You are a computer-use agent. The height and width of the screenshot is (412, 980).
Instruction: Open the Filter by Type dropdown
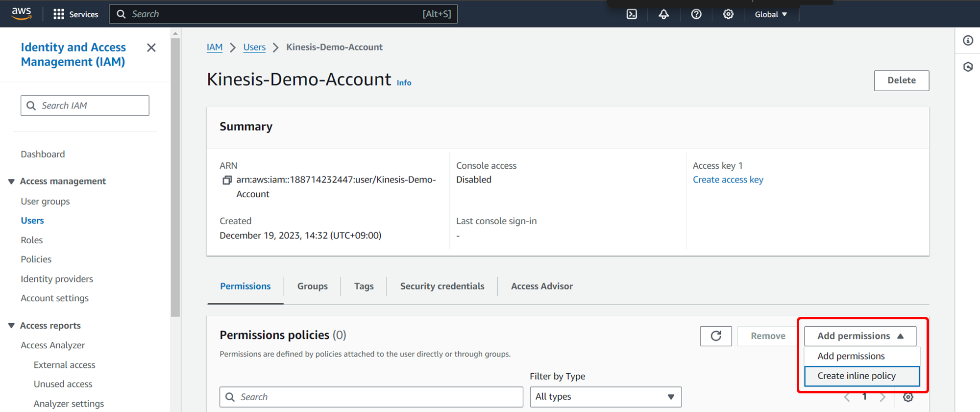pos(606,397)
